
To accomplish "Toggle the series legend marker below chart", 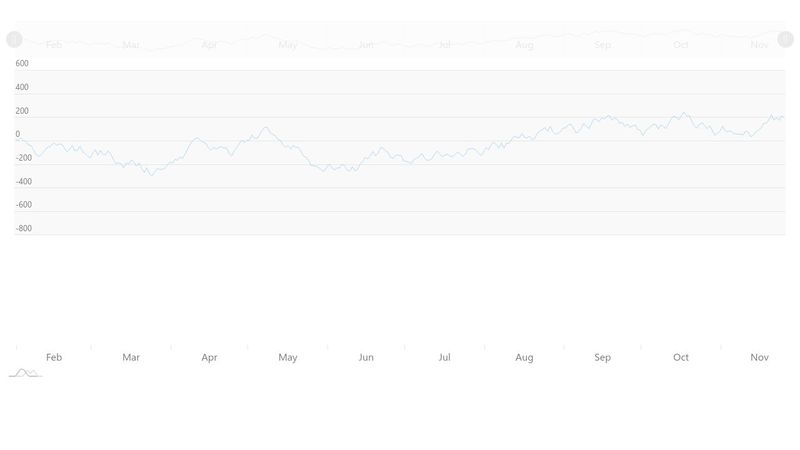I will pyautogui.click(x=25, y=373).
